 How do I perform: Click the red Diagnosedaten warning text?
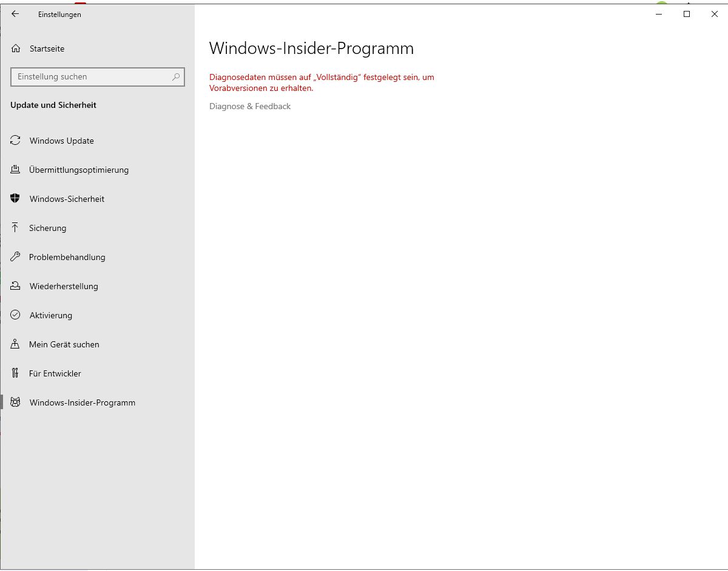322,82
